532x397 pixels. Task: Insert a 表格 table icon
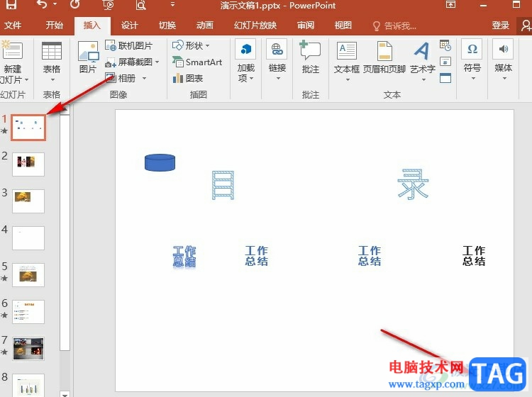52,51
